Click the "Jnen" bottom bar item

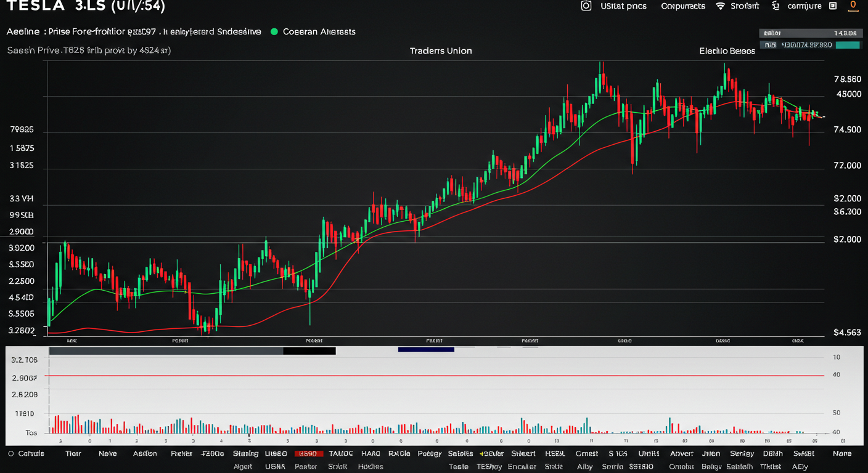pyautogui.click(x=711, y=453)
